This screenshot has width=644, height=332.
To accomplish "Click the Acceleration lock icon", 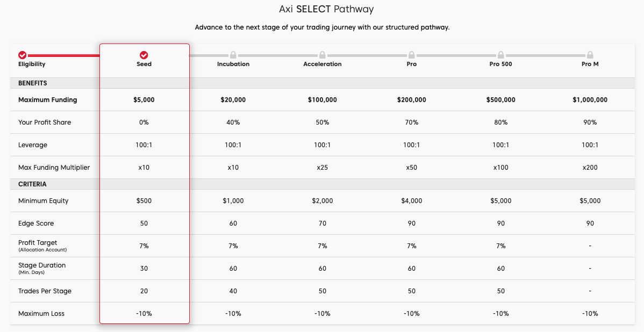I will [x=323, y=55].
